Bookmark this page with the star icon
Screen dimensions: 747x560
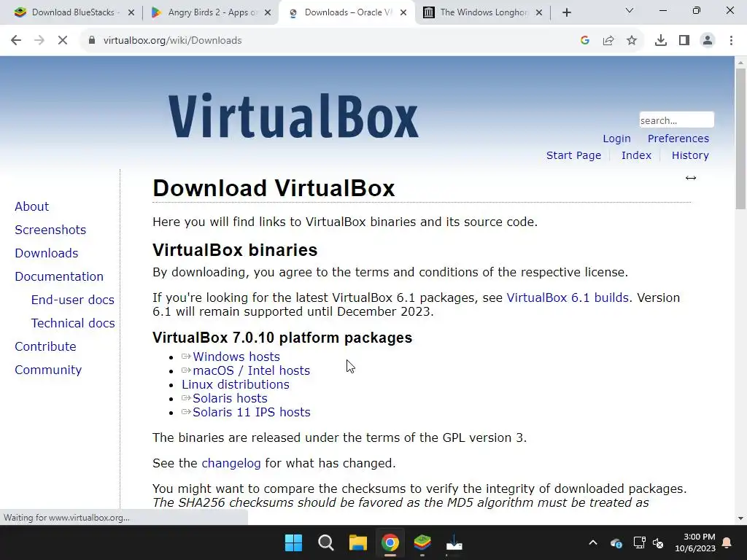point(632,41)
